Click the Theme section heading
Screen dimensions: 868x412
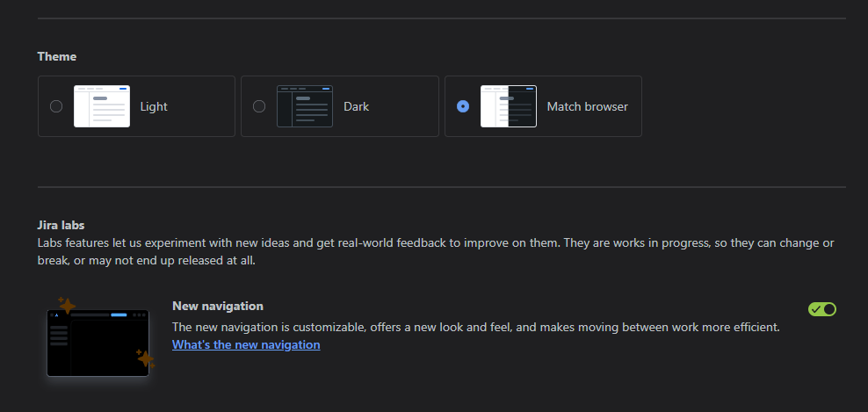tap(57, 56)
